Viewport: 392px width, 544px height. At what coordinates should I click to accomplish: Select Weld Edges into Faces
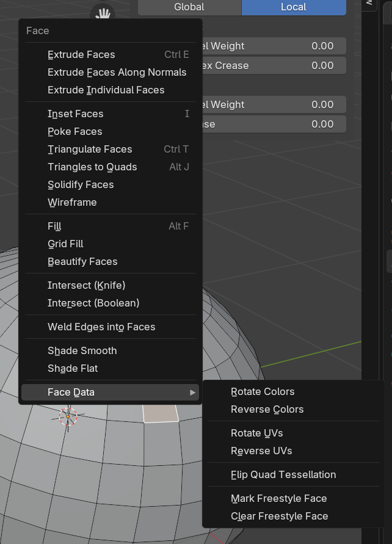(x=111, y=327)
